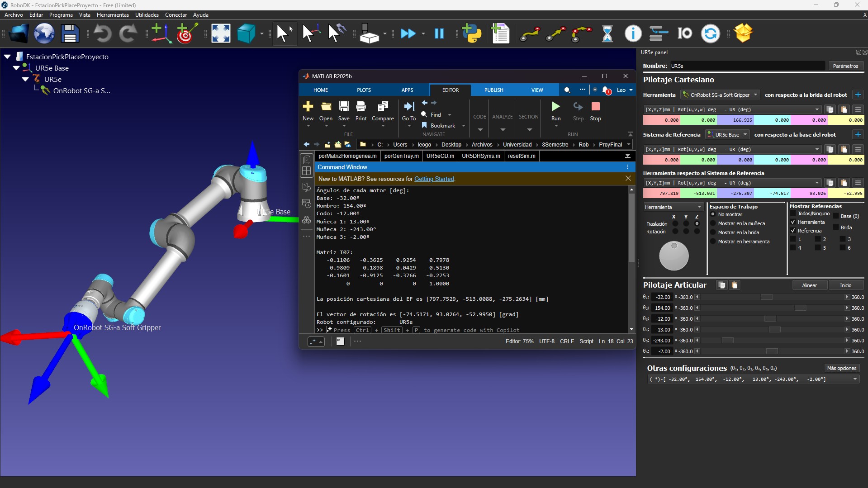The width and height of the screenshot is (868, 488).
Task: Create a New file in MATLAB
Action: (308, 111)
